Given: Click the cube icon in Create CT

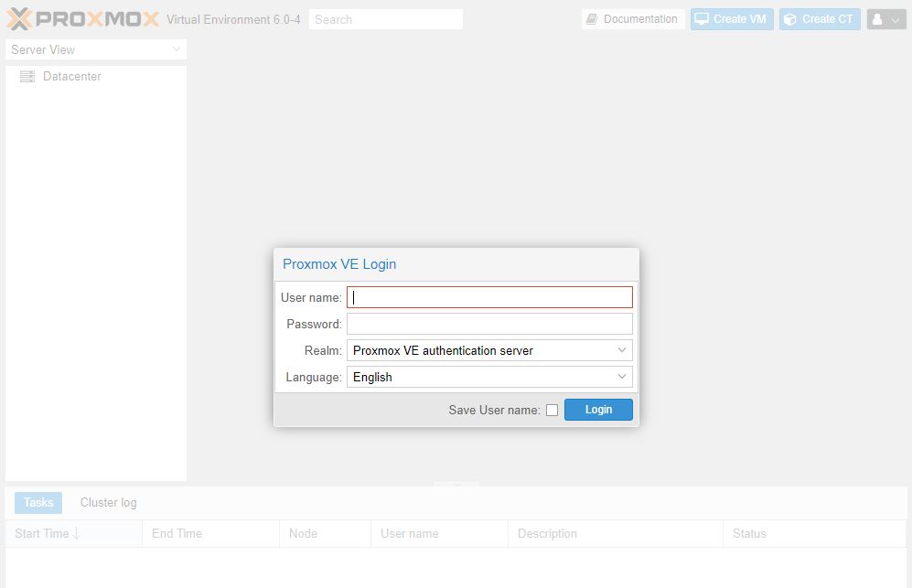Looking at the screenshot, I should (789, 19).
